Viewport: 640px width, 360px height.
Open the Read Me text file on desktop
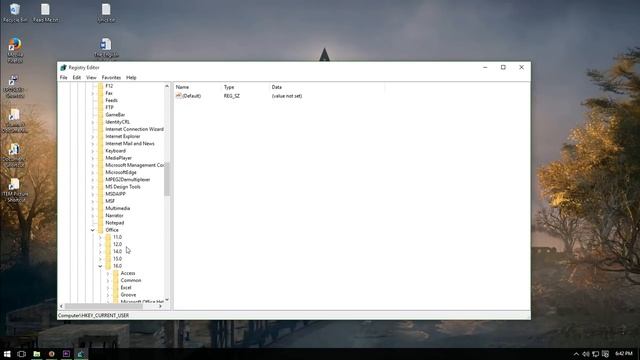(x=45, y=13)
